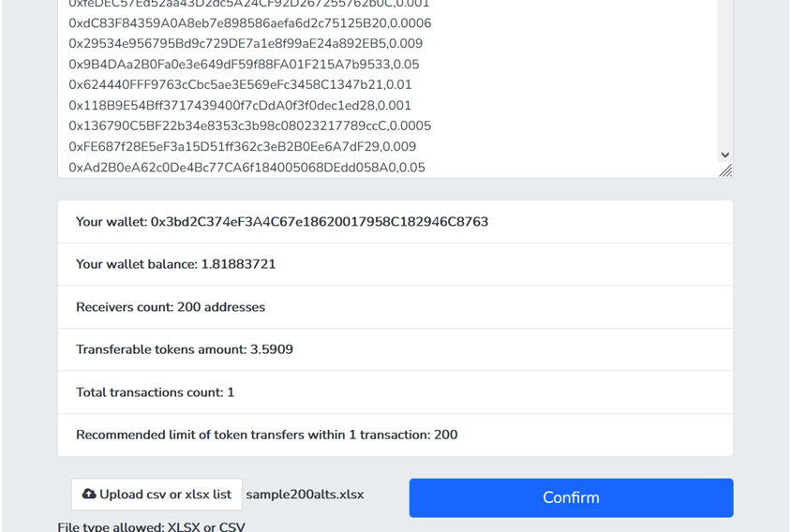Viewport: 791px width, 532px height.
Task: Click the sample200alts.xlsx file name
Action: coord(305,495)
